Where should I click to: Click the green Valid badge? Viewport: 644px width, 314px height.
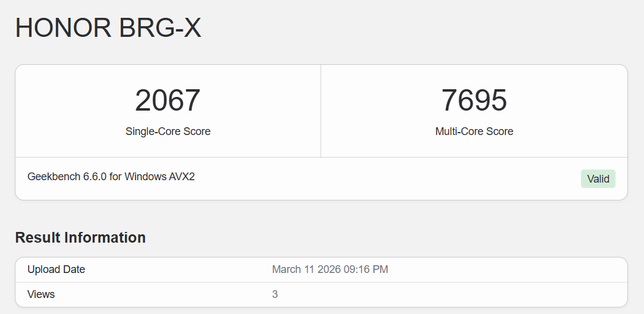click(598, 178)
